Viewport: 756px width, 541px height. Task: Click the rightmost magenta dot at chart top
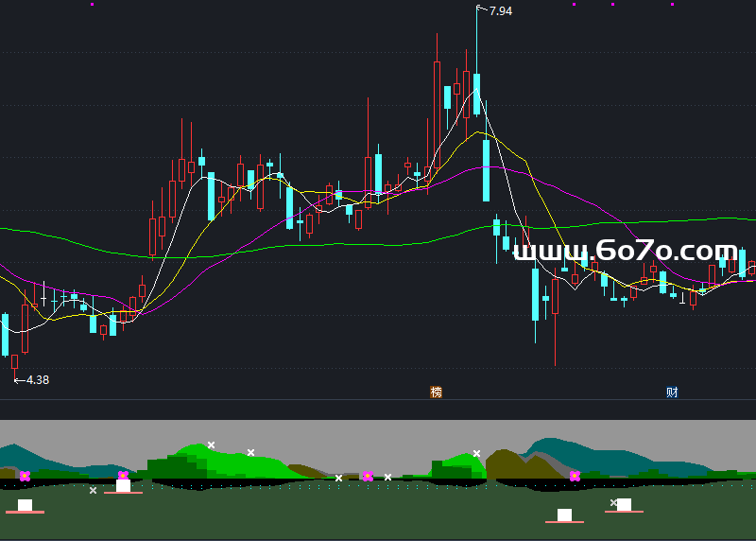(672, 4)
